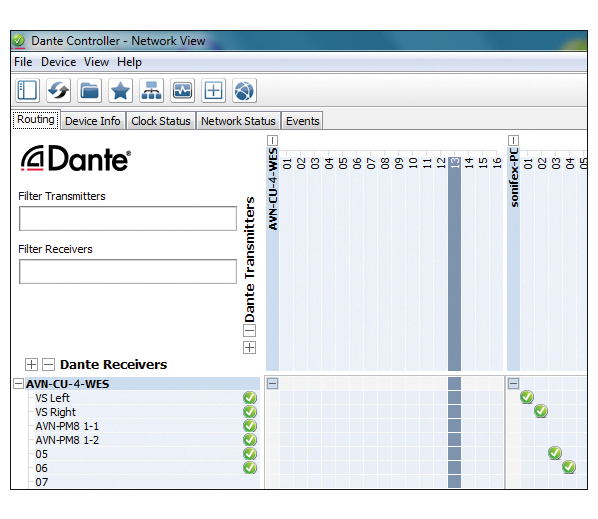This screenshot has height=519, width=598.
Task: Toggle receiver 06 subscription to sonifex-PC 04
Action: 569,467
